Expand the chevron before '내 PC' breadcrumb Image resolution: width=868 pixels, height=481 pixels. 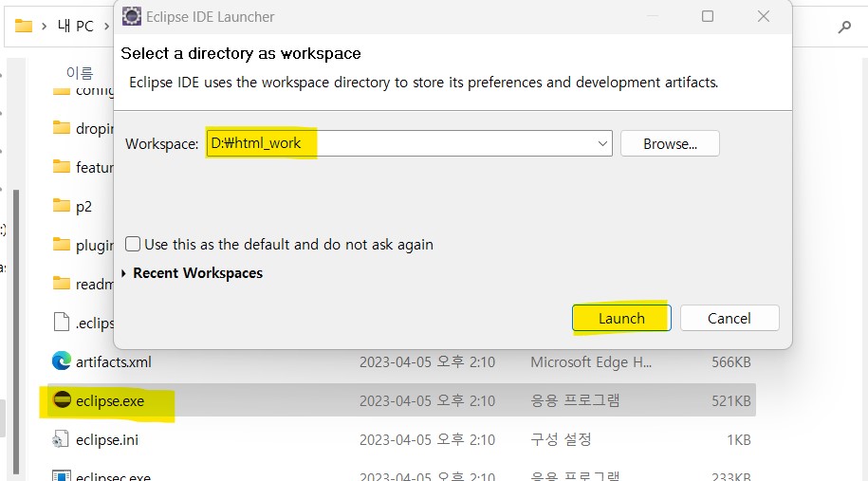45,26
